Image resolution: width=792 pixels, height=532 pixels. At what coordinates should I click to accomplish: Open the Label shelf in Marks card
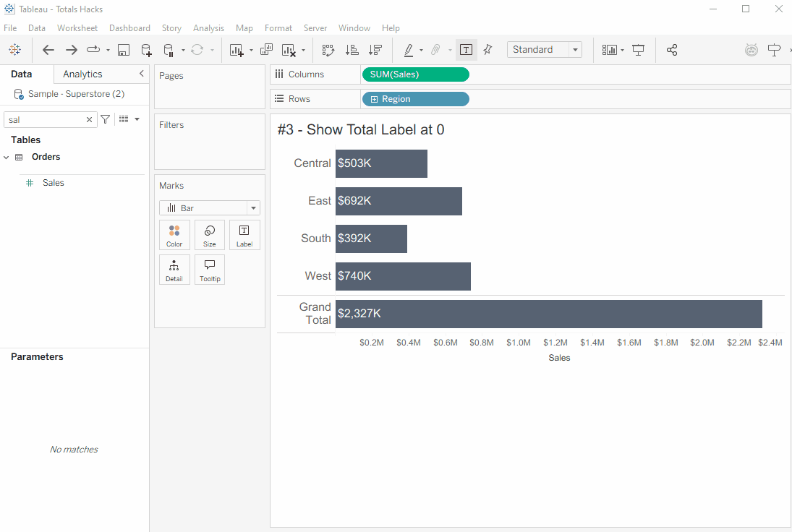[x=244, y=234]
